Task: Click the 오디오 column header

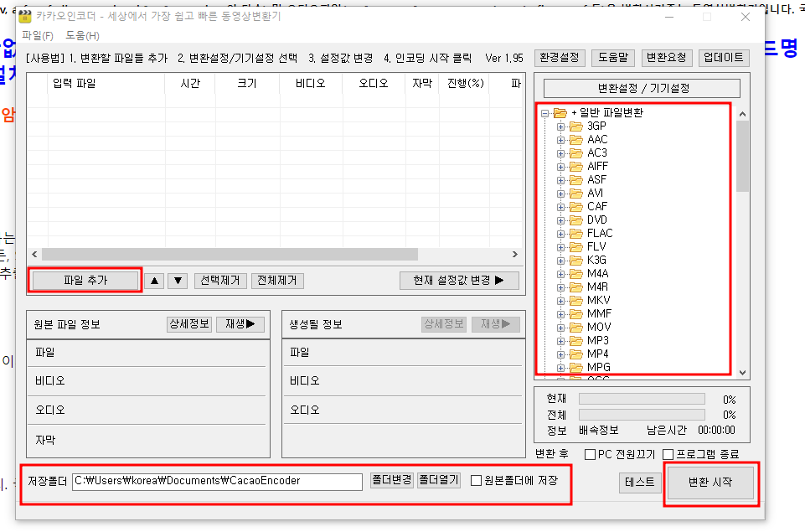Action: [374, 84]
